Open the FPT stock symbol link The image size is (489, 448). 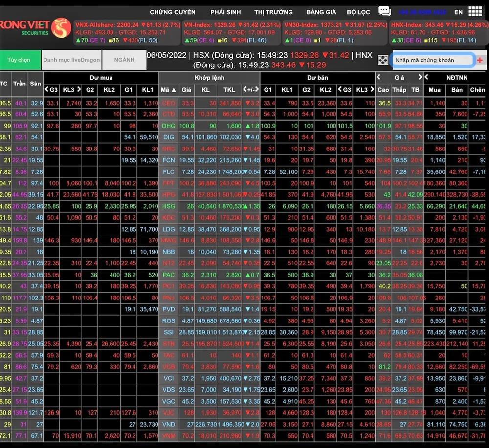169,183
